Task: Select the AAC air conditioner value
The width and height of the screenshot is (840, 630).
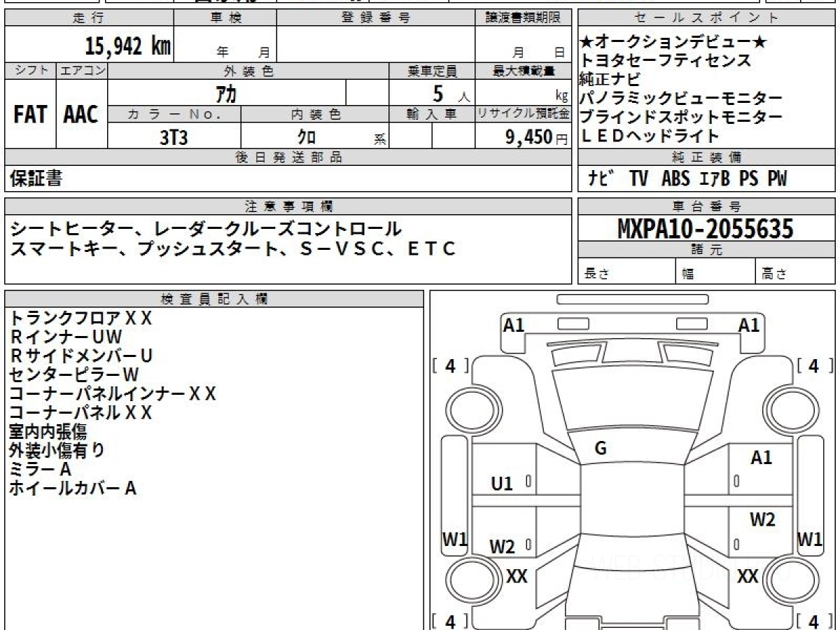Action: coord(81,114)
